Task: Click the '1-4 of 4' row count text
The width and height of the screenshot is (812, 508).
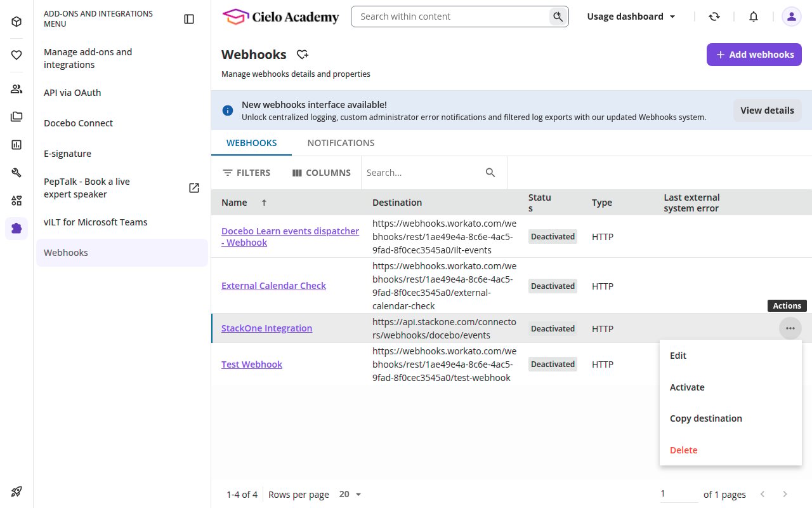Action: tap(242, 494)
